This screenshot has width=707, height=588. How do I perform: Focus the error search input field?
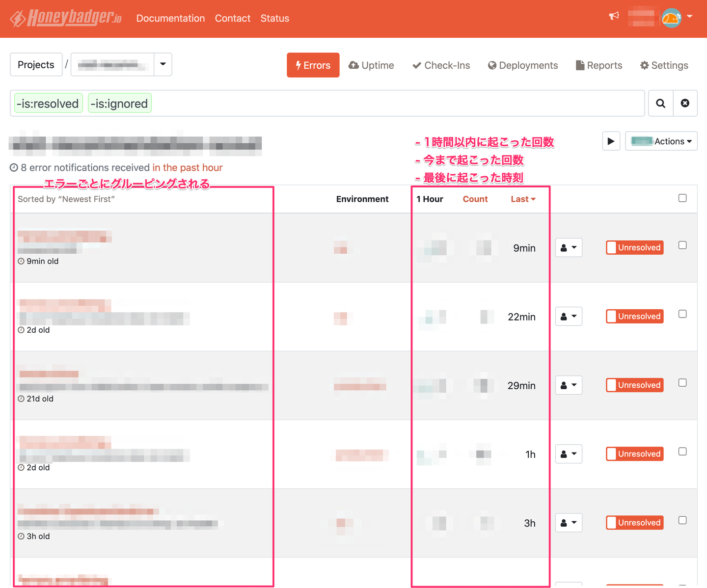pyautogui.click(x=327, y=103)
